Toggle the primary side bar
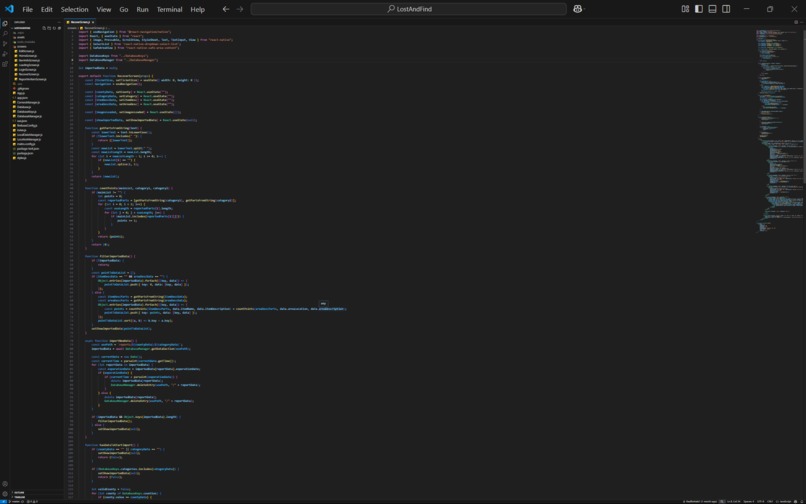 699,9
